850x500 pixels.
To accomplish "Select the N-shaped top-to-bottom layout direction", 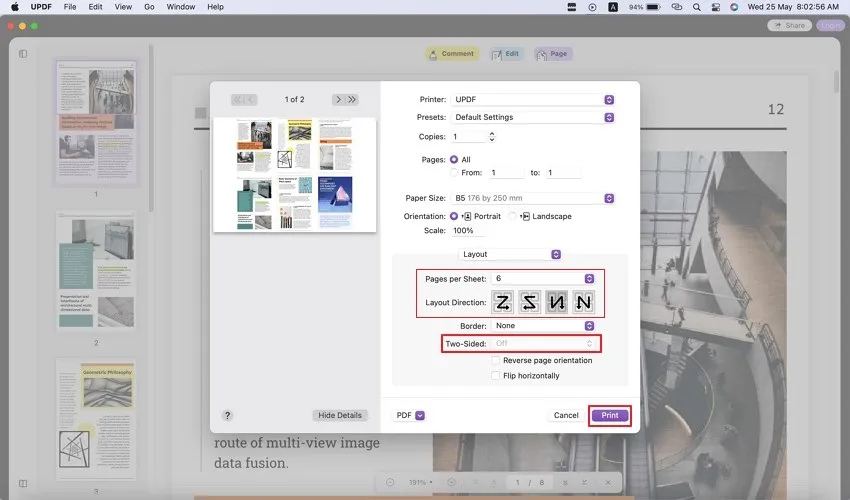I will point(583,302).
